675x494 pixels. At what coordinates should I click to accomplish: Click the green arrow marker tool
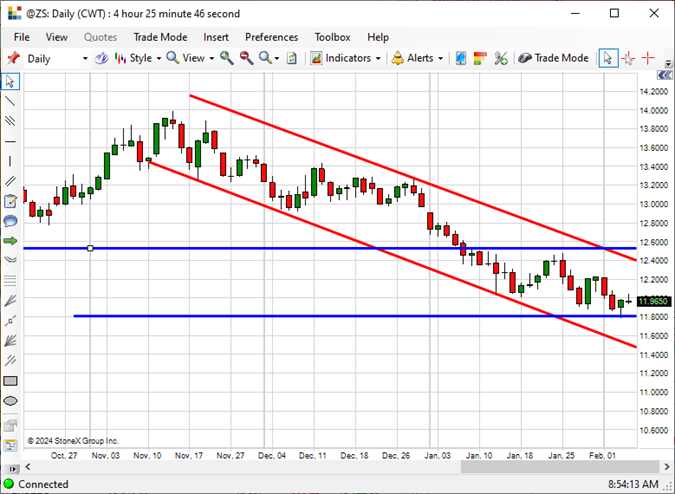click(x=10, y=241)
